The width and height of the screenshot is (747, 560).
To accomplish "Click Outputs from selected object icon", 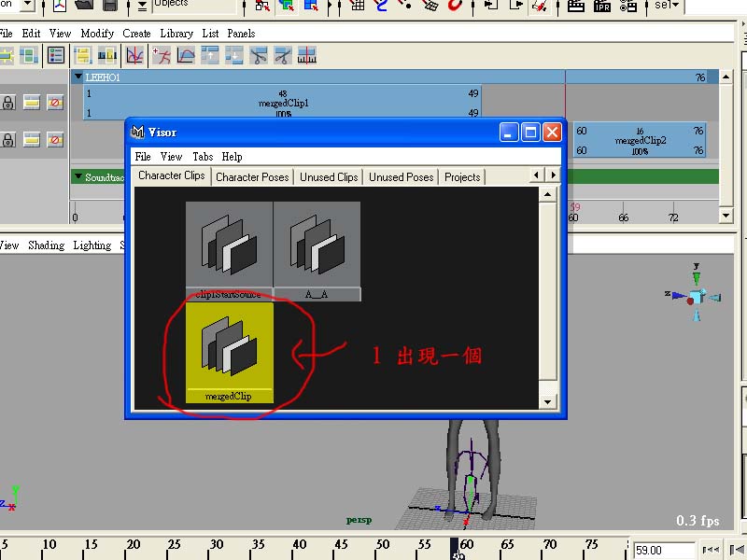I will 515,6.
